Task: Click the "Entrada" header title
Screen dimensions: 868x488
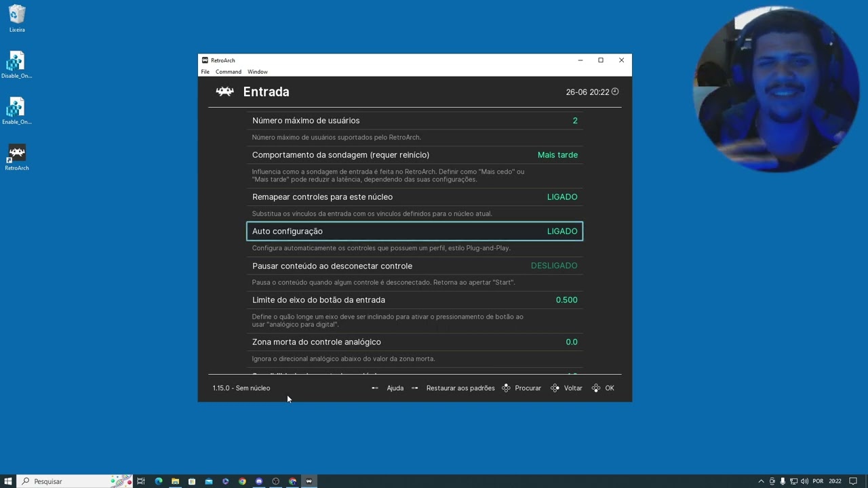Action: [267, 91]
